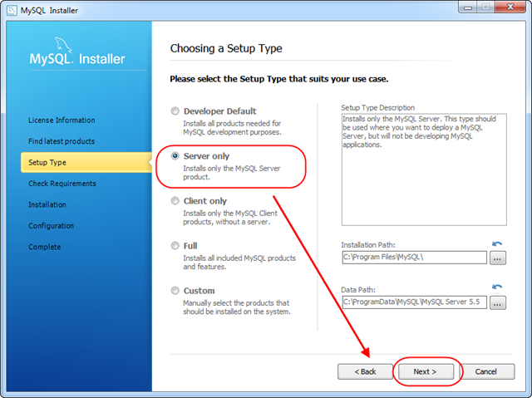
Task: Open the License Information step
Action: tap(62, 120)
